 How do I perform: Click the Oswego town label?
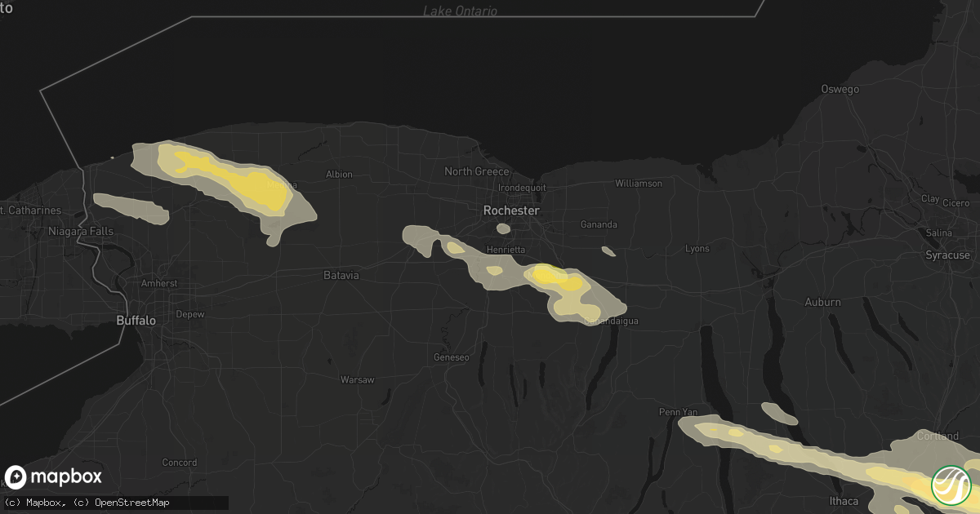pyautogui.click(x=841, y=90)
